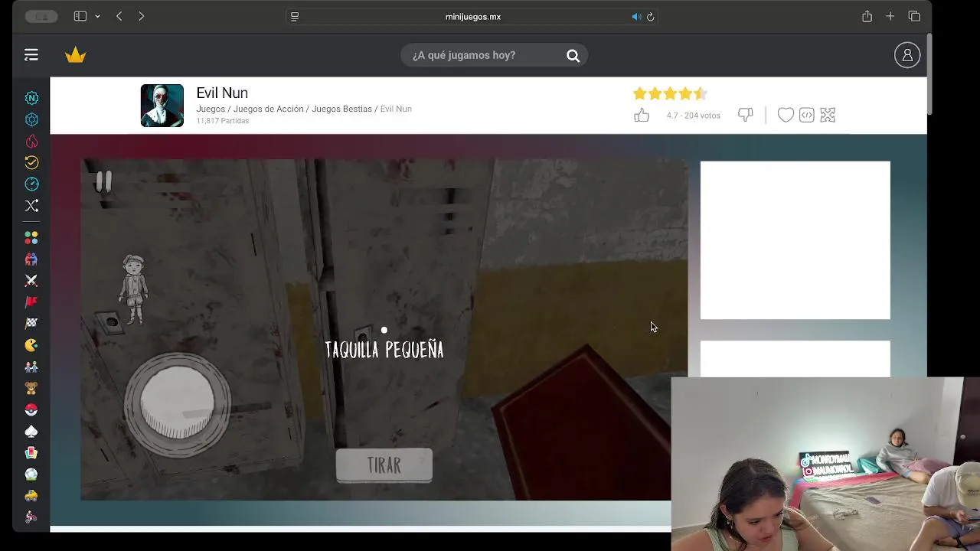Open the boy and girl kids category icon
The height and width of the screenshot is (551, 980).
point(31,367)
